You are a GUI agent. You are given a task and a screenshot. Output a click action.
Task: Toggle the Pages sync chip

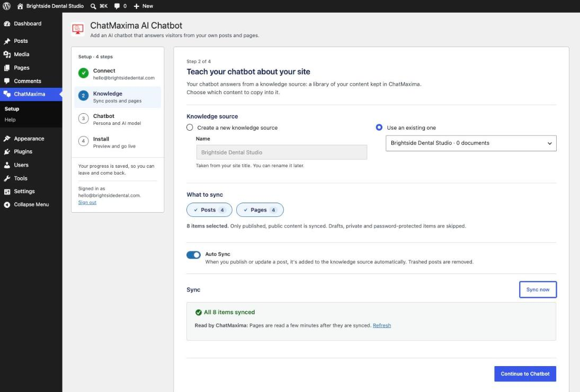(x=260, y=210)
